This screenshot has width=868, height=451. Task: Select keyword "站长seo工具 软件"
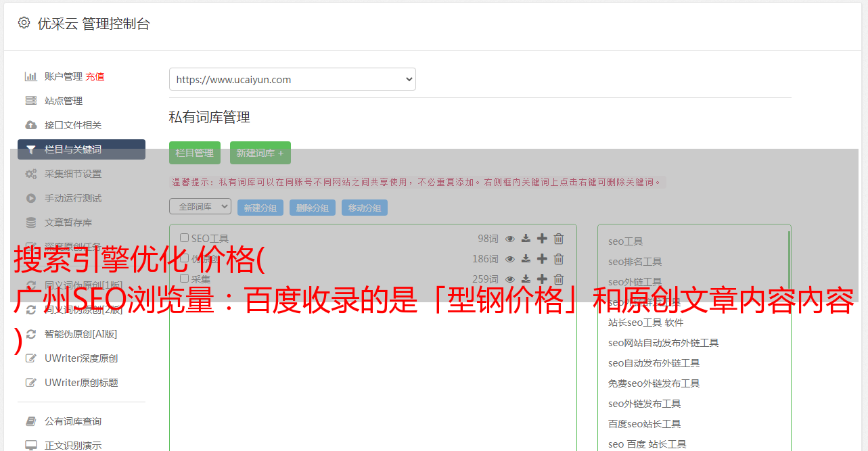tap(645, 323)
